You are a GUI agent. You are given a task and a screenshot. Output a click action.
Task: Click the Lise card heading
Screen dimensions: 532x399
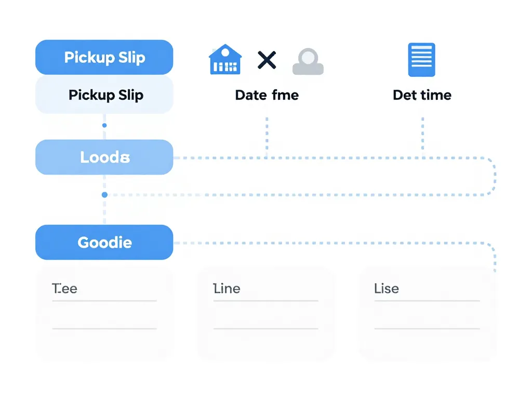(387, 288)
